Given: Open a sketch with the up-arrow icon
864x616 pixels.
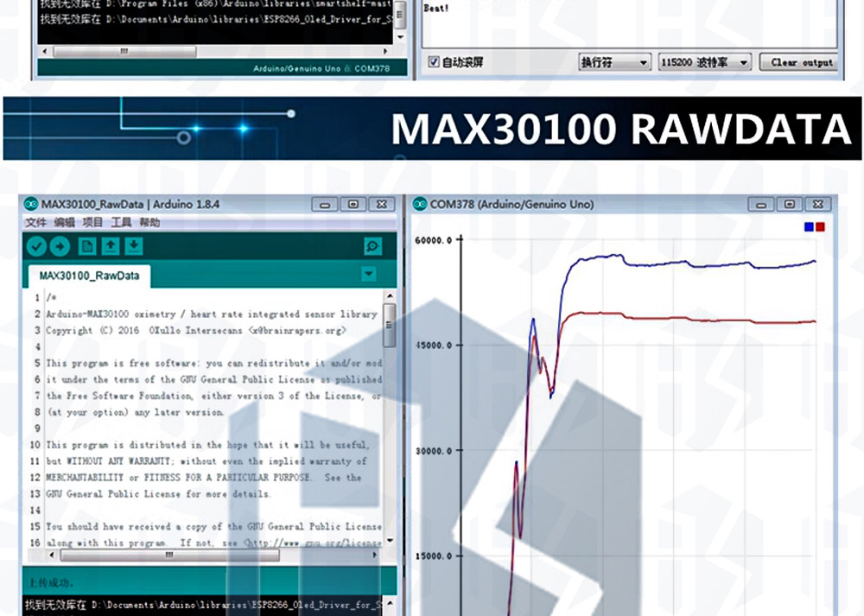Looking at the screenshot, I should click(111, 246).
